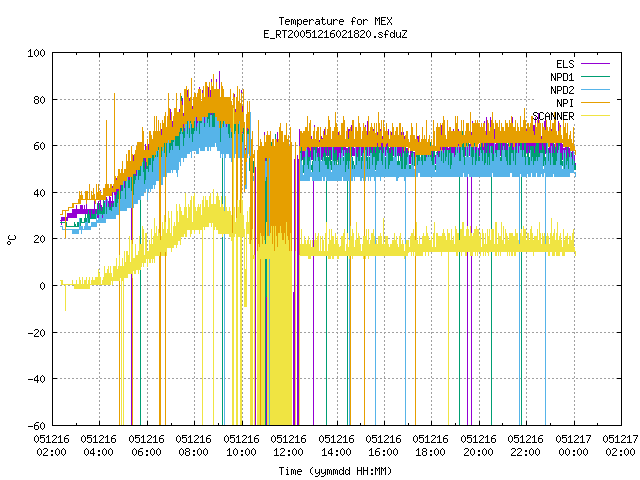Click the y-axis value -60

(36, 426)
